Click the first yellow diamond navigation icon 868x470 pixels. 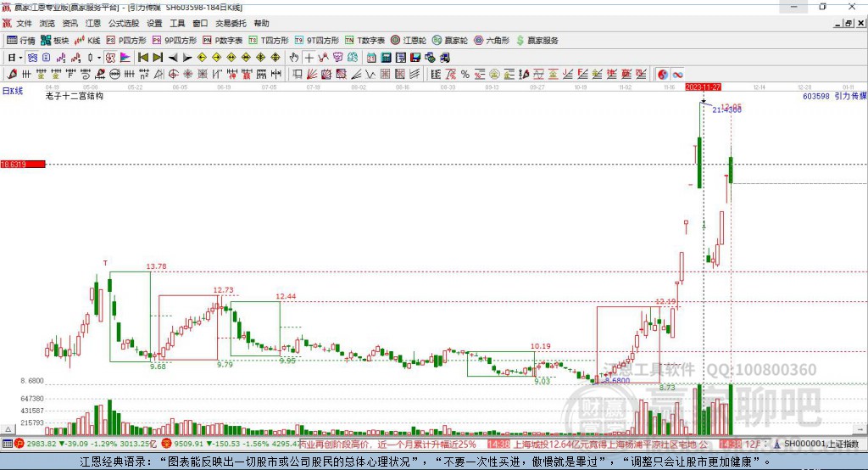202,57
